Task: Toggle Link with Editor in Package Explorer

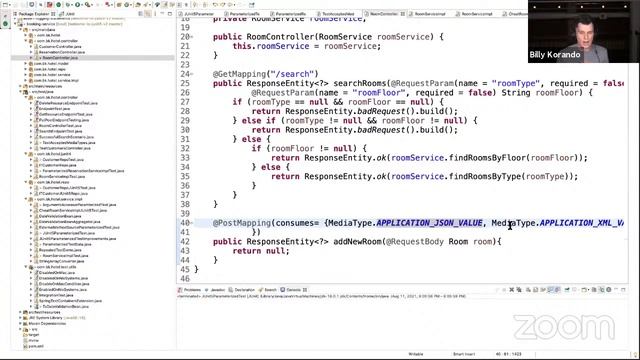Action: [148, 14]
